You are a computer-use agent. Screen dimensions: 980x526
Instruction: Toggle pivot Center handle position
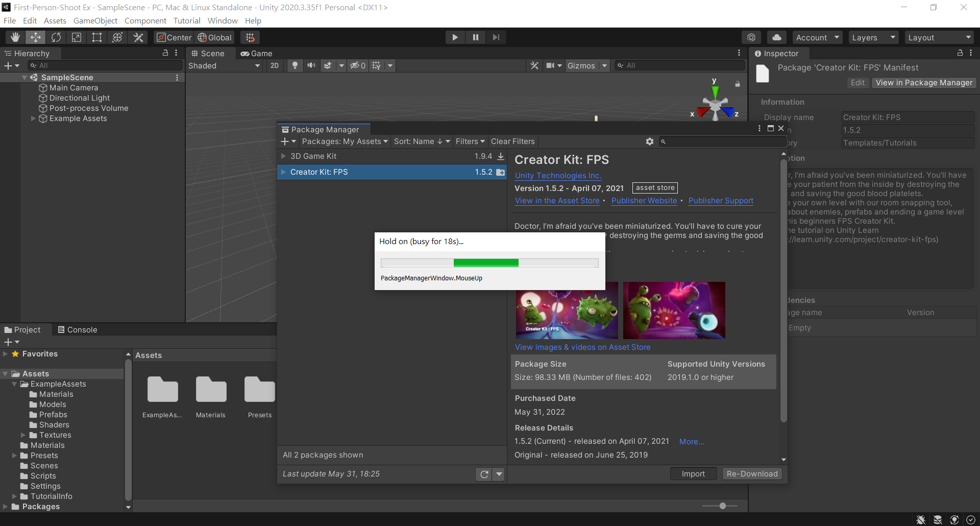click(174, 37)
